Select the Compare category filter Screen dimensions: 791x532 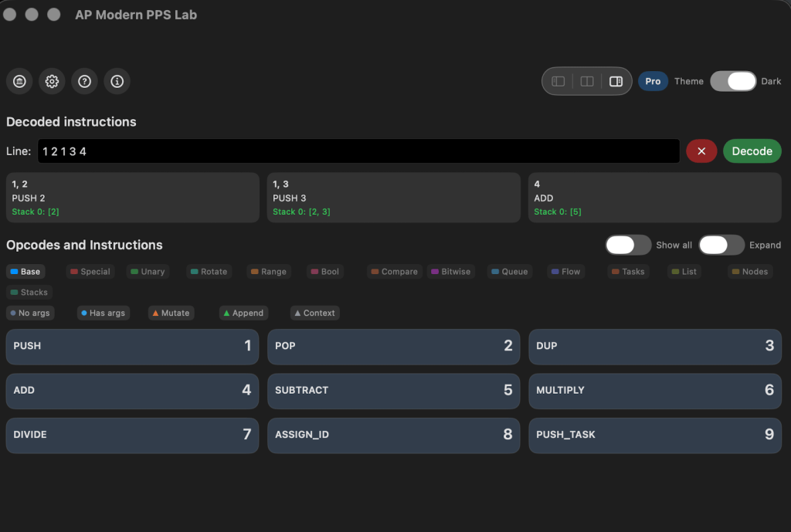[x=395, y=271]
